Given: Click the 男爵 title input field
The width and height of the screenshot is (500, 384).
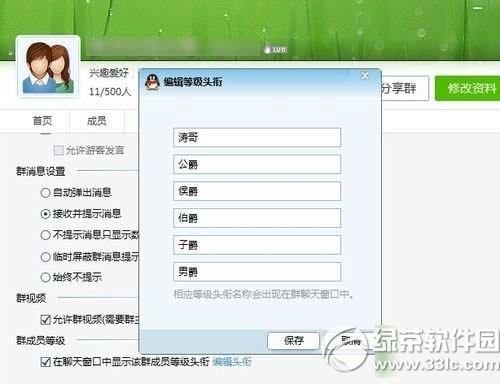Looking at the screenshot, I should pos(257,272).
